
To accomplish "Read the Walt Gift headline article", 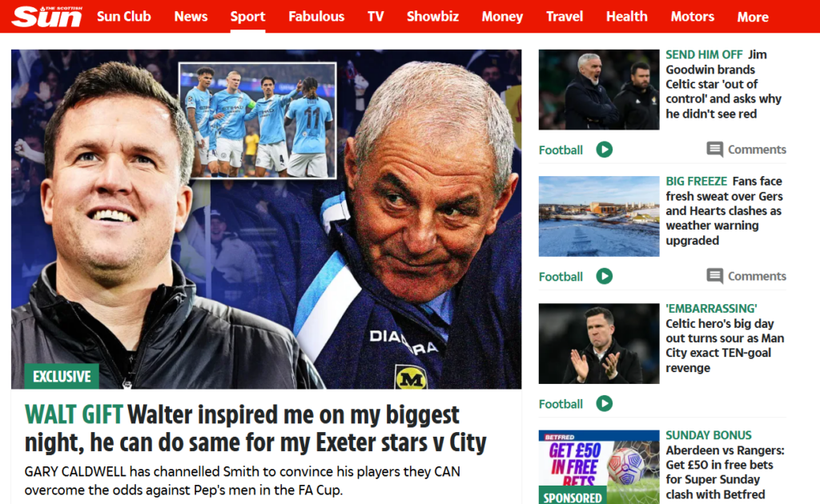I will point(255,429).
